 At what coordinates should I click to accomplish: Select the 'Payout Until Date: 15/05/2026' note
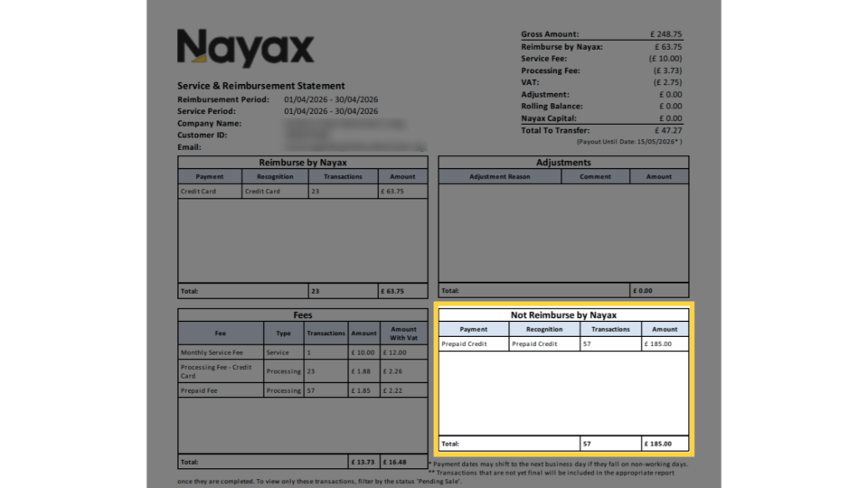click(629, 142)
